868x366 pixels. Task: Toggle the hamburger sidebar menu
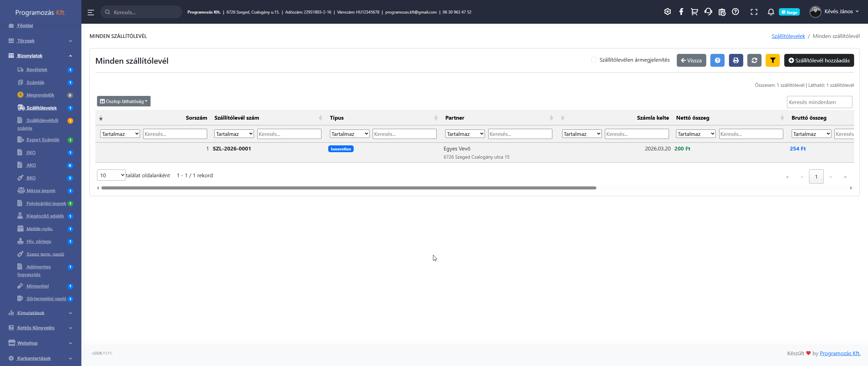point(91,12)
